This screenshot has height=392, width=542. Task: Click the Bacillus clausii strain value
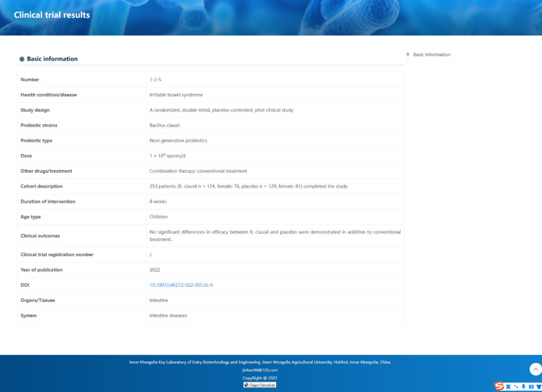(x=165, y=125)
